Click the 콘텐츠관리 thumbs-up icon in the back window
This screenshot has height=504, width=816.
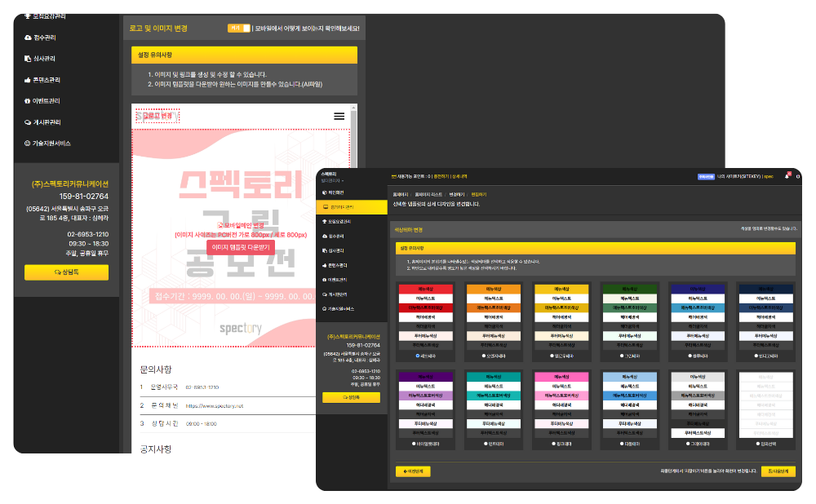click(28, 80)
